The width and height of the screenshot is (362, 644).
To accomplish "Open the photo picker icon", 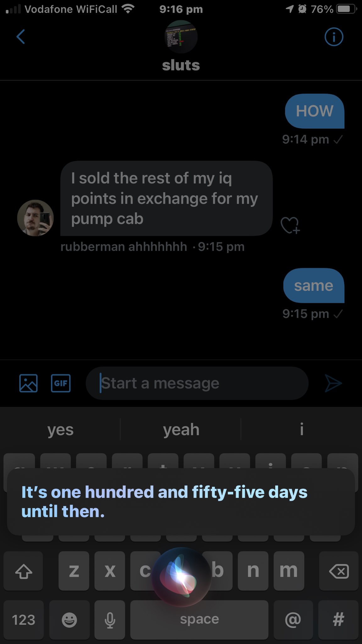I will coord(28,383).
